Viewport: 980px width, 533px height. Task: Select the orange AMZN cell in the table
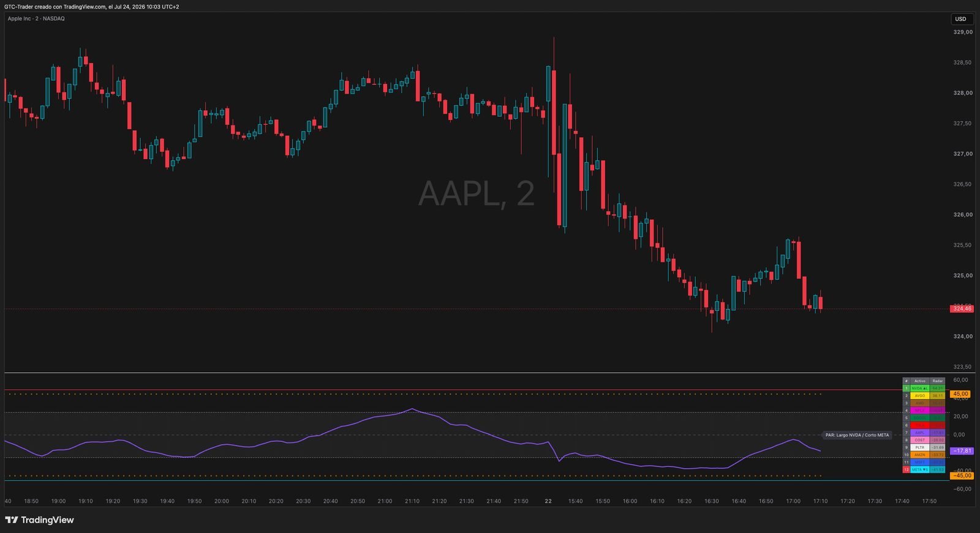coord(919,455)
